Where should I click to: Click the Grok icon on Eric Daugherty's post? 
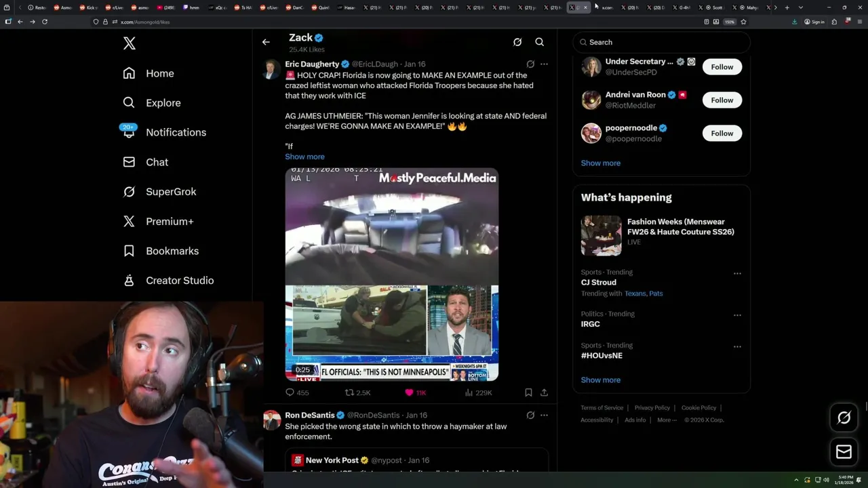(530, 64)
